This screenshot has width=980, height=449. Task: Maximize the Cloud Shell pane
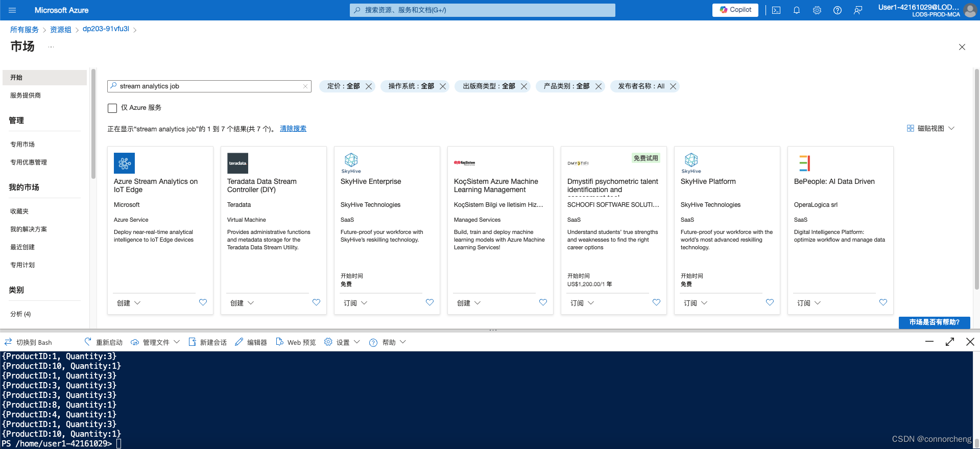coord(950,342)
